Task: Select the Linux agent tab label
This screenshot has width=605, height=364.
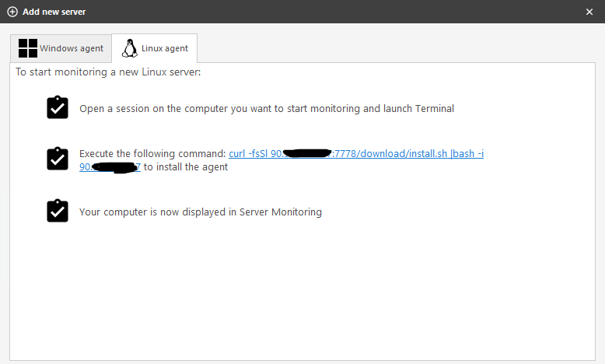Action: (164, 48)
